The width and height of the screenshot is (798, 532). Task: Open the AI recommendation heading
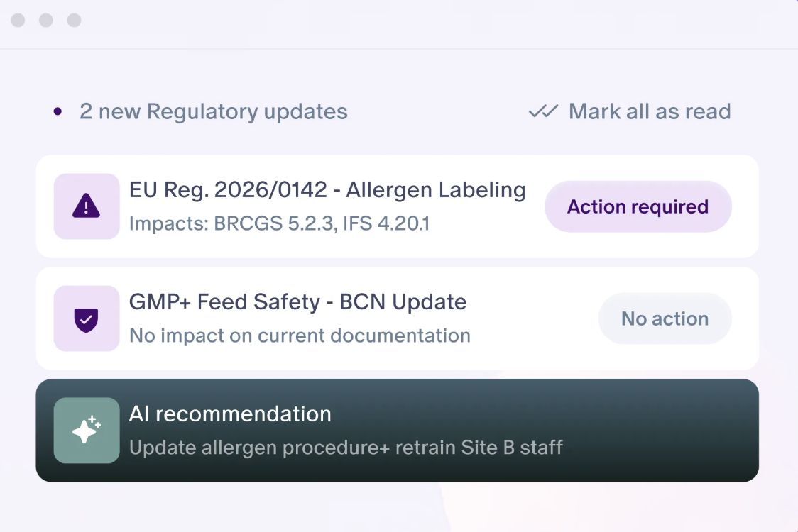pos(230,414)
